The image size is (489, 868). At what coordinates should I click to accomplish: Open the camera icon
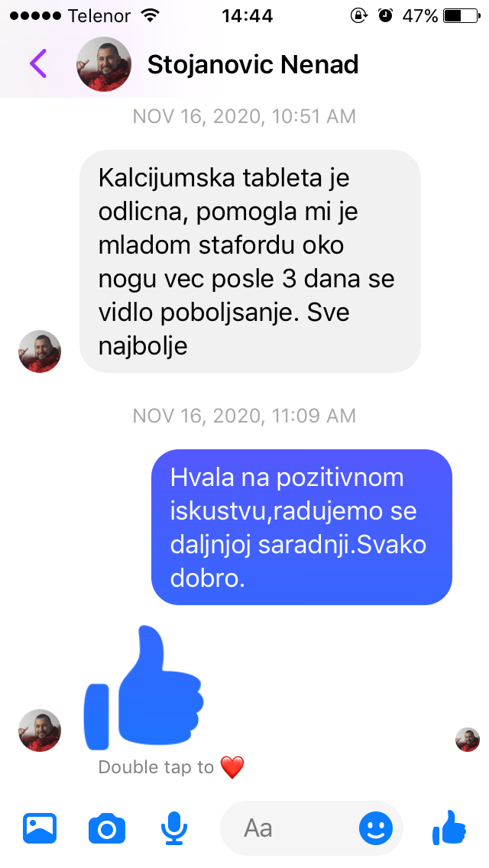pos(107,829)
